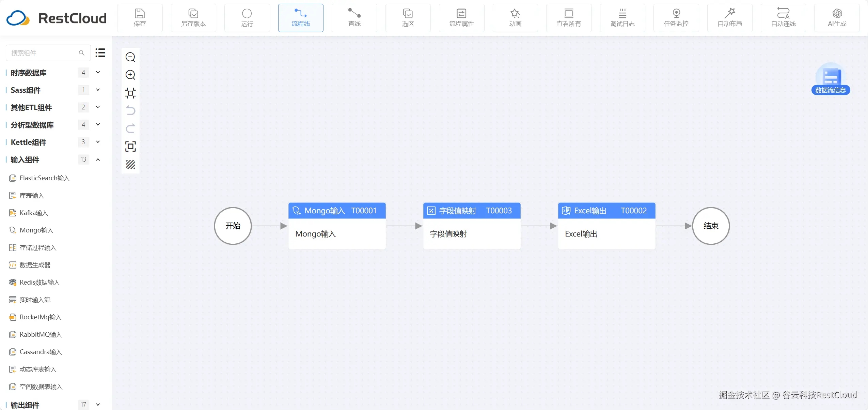868x410 pixels.
Task: Open AI生成 generator
Action: pyautogui.click(x=837, y=18)
